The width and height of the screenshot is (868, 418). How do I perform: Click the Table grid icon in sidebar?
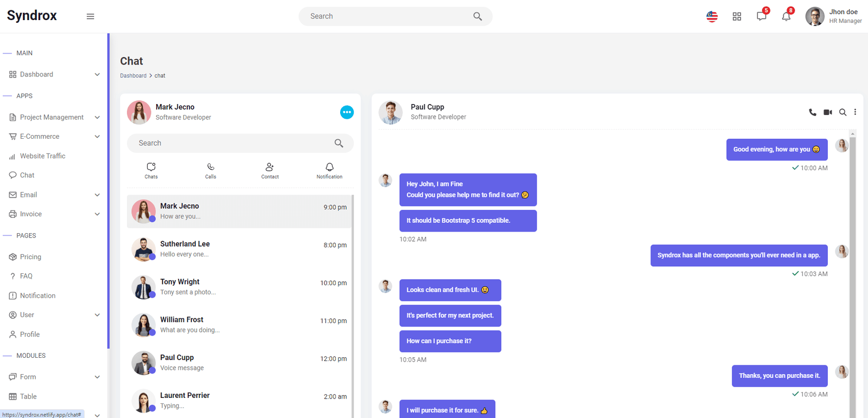[12, 396]
